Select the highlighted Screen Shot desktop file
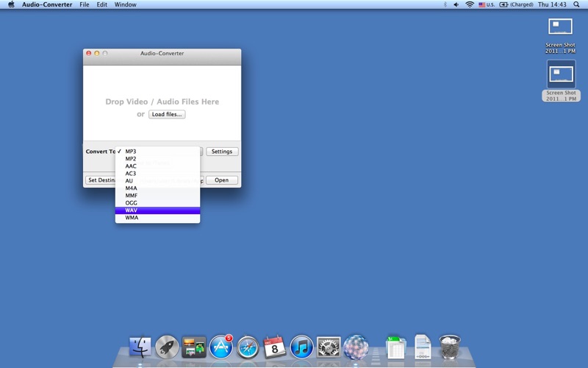This screenshot has width=588, height=368. 561,81
